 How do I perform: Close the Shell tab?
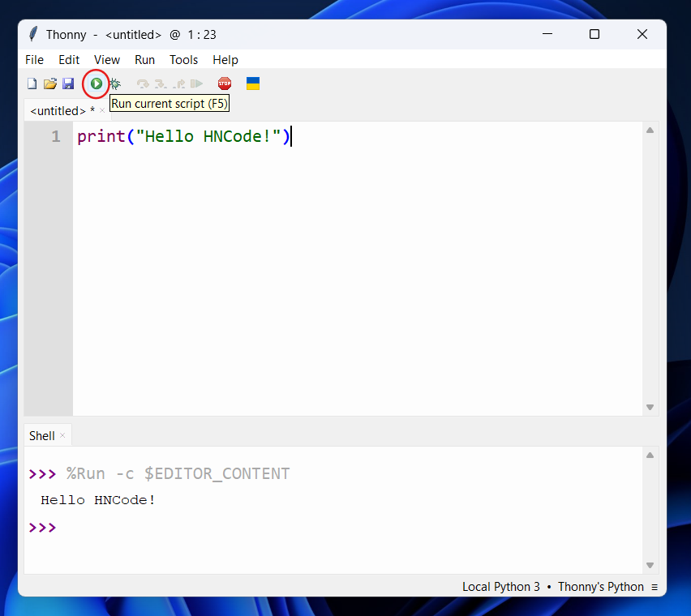[x=62, y=435]
